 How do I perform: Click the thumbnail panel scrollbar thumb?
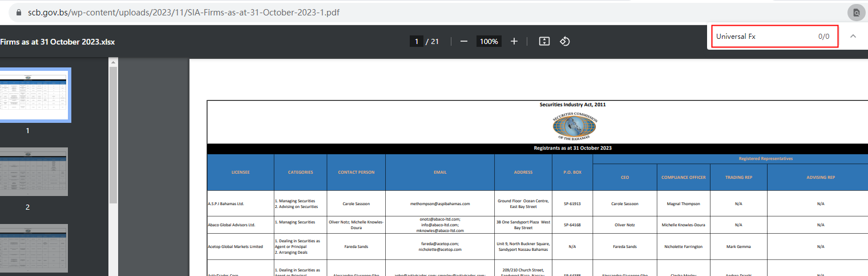tap(113, 135)
